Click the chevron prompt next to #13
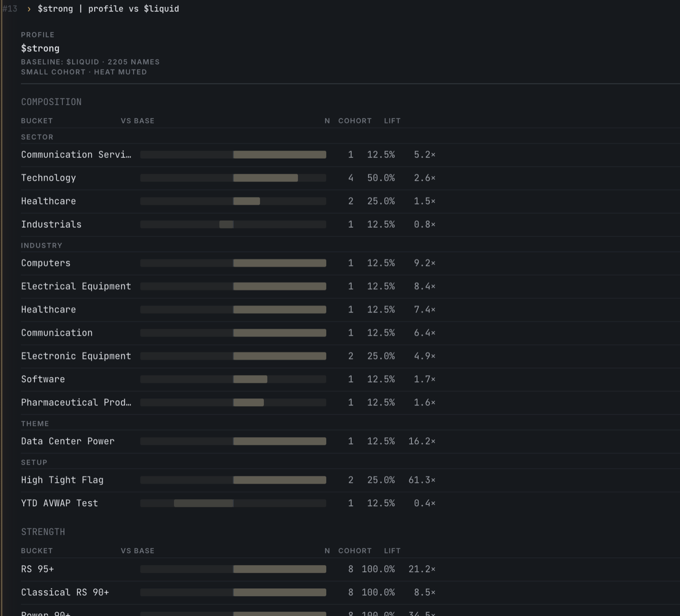 click(x=29, y=9)
